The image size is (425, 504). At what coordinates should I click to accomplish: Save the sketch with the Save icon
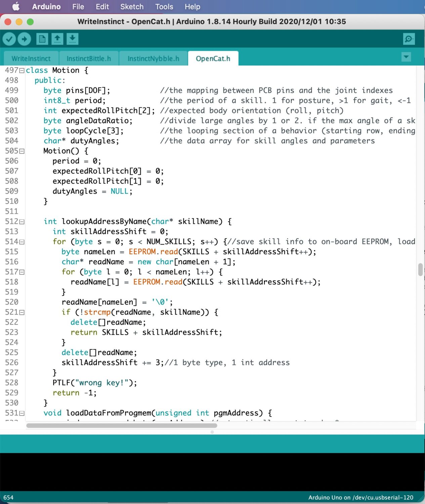[72, 39]
